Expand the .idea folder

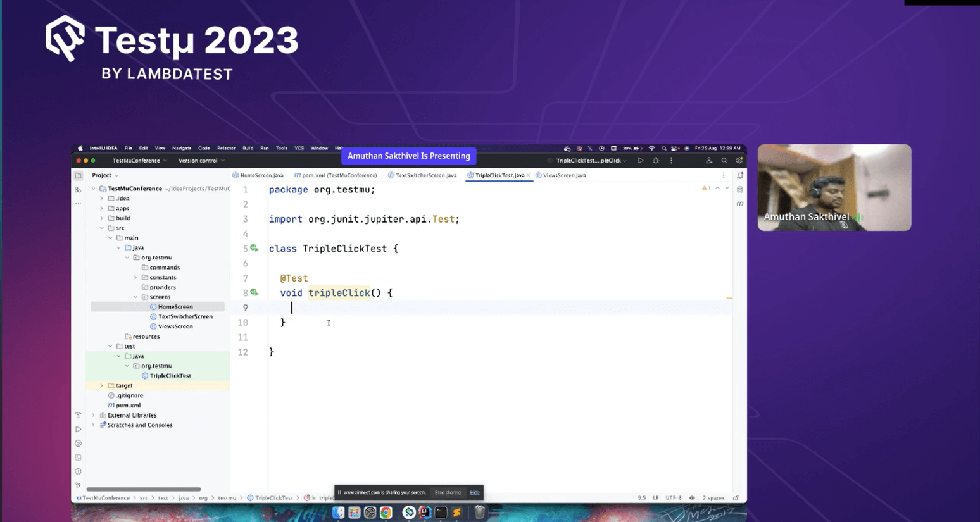click(x=101, y=198)
